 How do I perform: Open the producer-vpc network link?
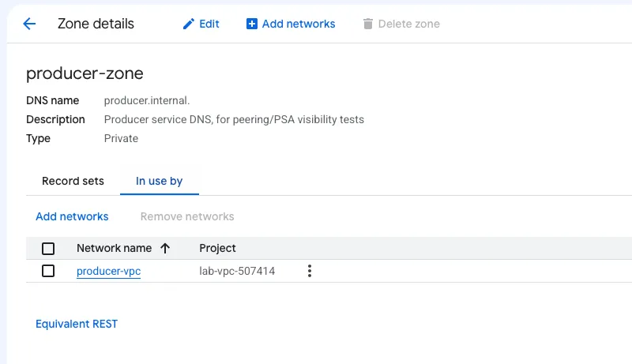click(108, 271)
